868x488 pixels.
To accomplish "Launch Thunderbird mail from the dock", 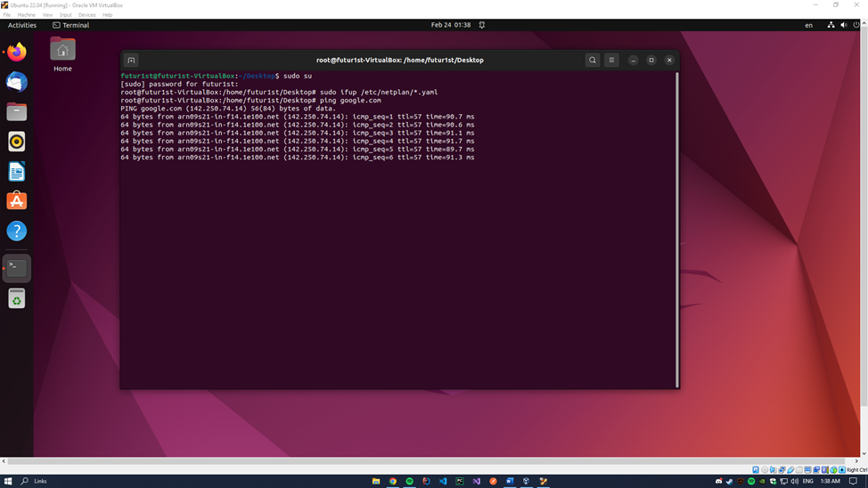I will pyautogui.click(x=17, y=82).
